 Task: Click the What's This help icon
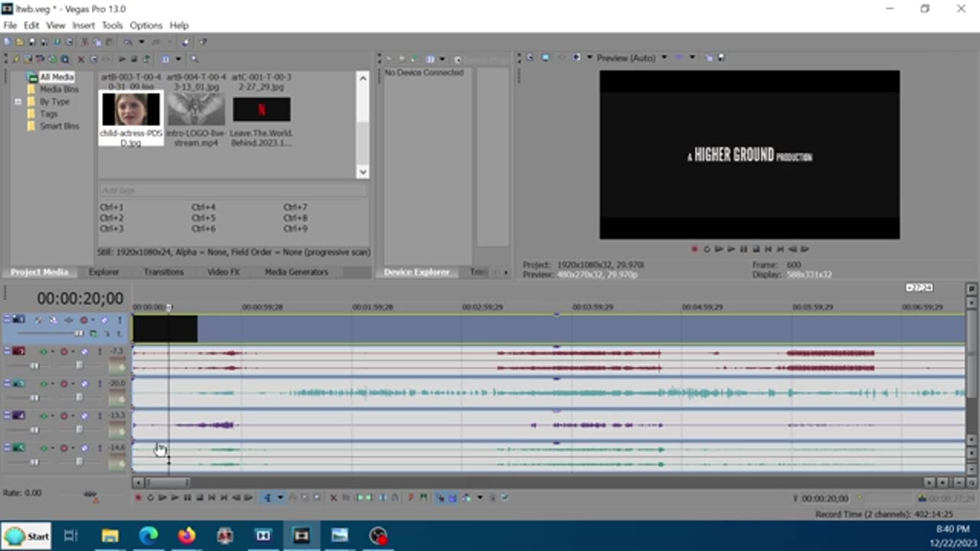pyautogui.click(x=203, y=42)
